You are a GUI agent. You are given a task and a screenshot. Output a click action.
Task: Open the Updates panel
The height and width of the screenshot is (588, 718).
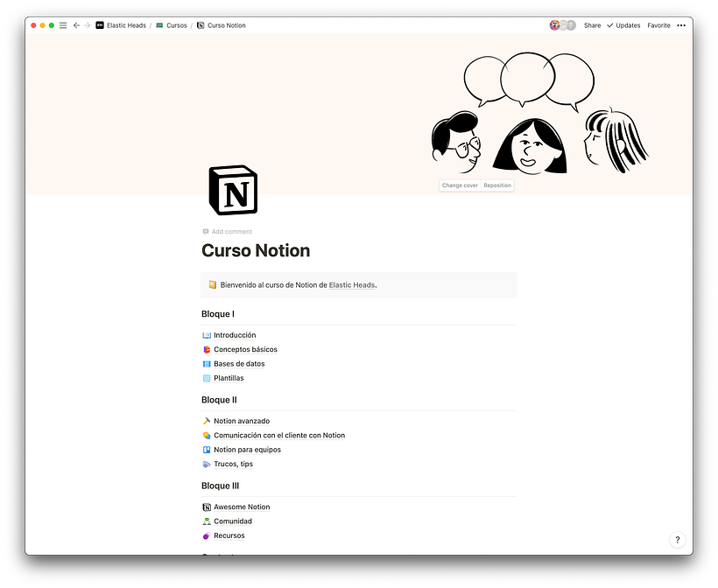point(623,25)
